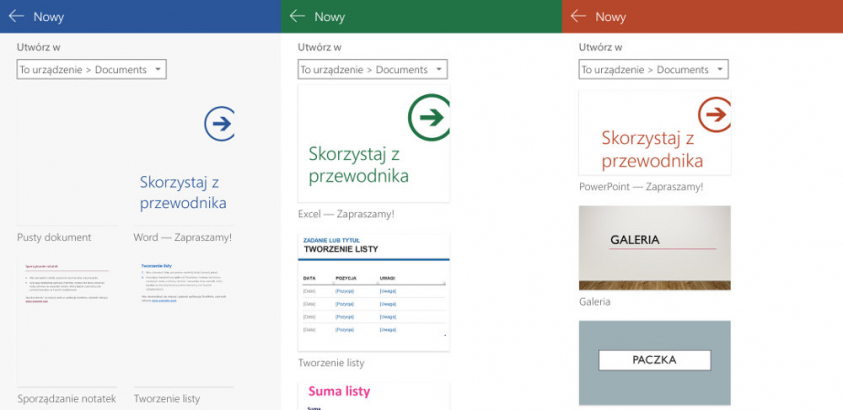Select the Pusty dokument blank template
Screen dimensions: 843x410
coord(66,160)
